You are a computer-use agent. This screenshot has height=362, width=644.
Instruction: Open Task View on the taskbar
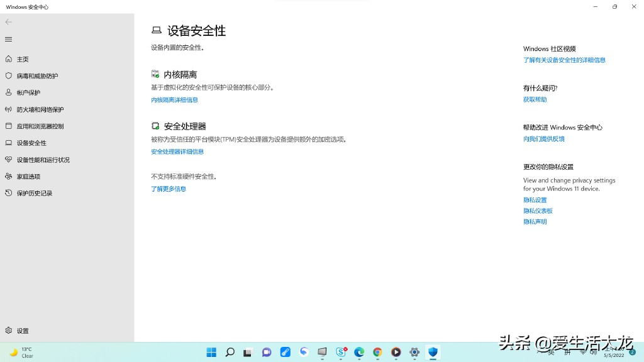[248, 352]
